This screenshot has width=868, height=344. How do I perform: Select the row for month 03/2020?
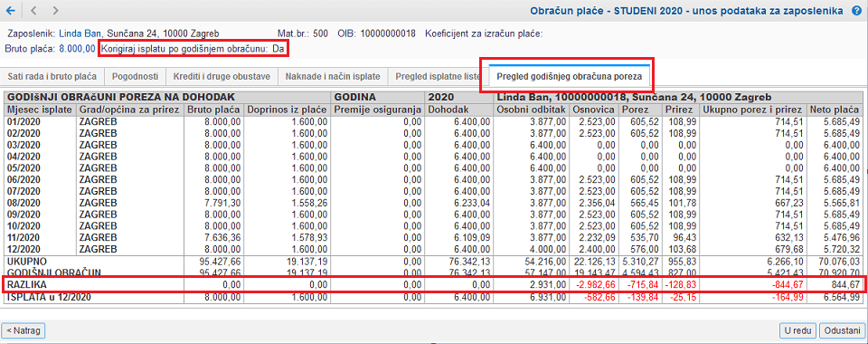tap(433, 144)
